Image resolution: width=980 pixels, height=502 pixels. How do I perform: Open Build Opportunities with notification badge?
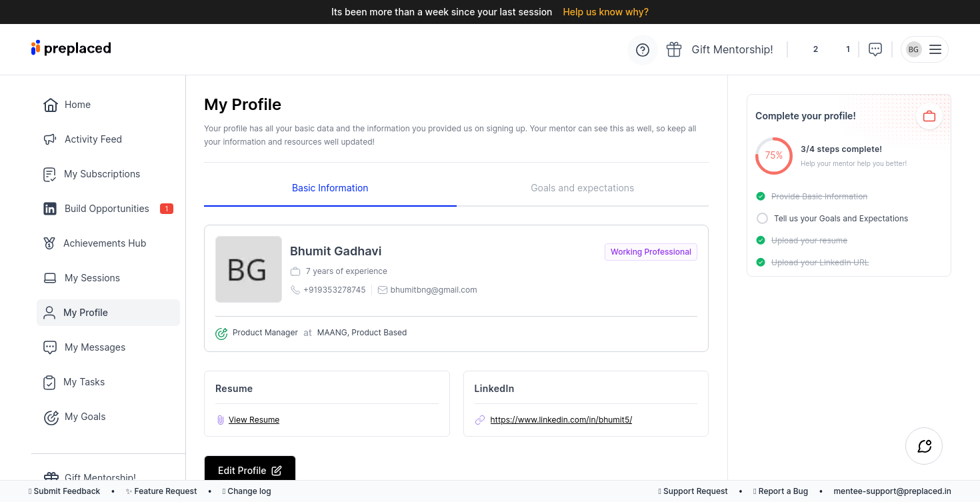107,209
